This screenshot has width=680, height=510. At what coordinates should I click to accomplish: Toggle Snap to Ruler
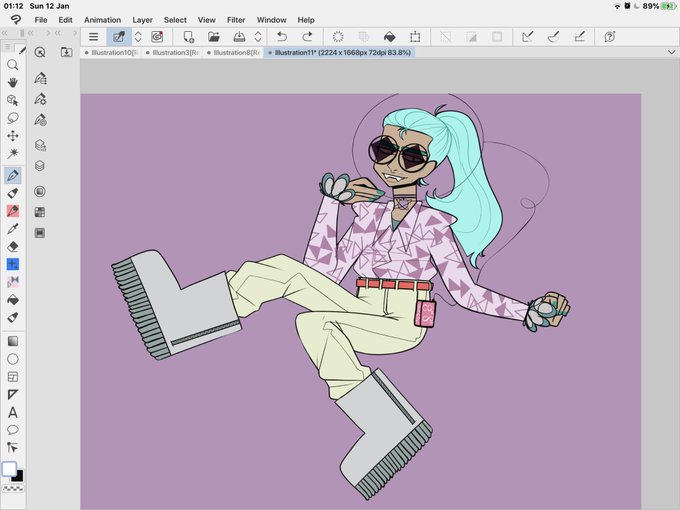pos(528,37)
